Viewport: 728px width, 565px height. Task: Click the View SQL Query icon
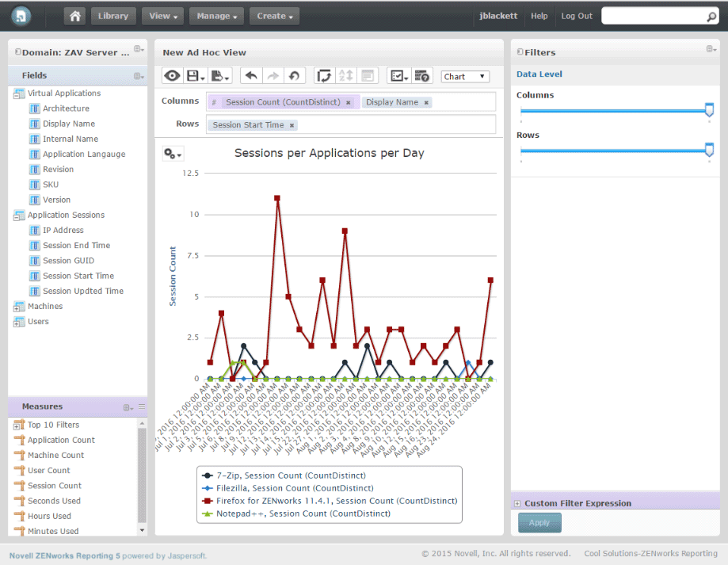click(421, 75)
